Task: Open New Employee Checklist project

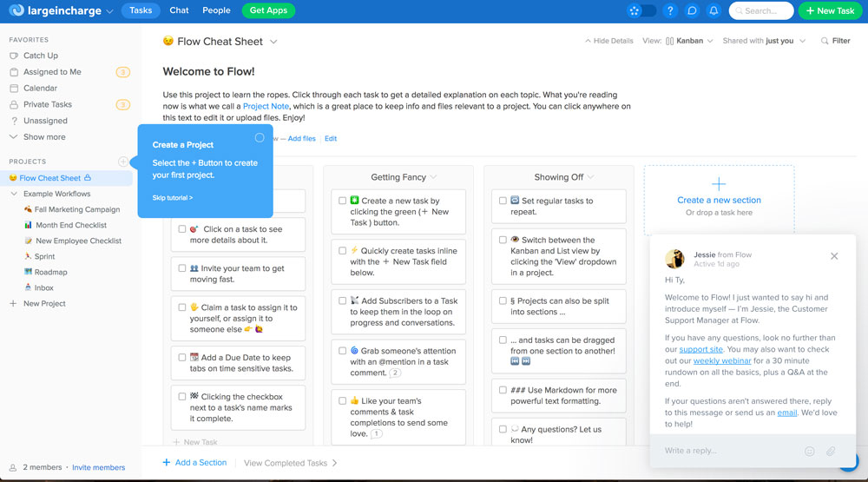Action: 78,241
